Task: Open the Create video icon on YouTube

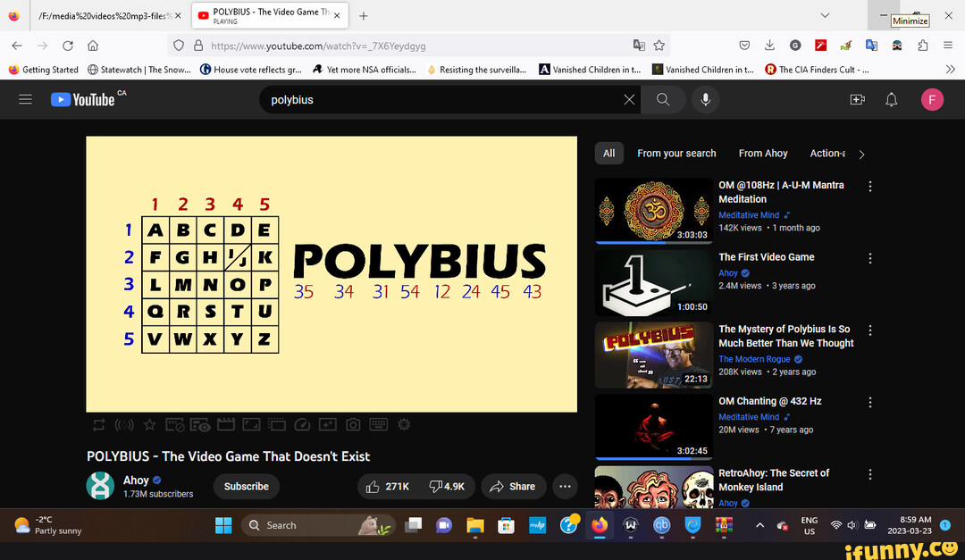Action: (x=857, y=99)
